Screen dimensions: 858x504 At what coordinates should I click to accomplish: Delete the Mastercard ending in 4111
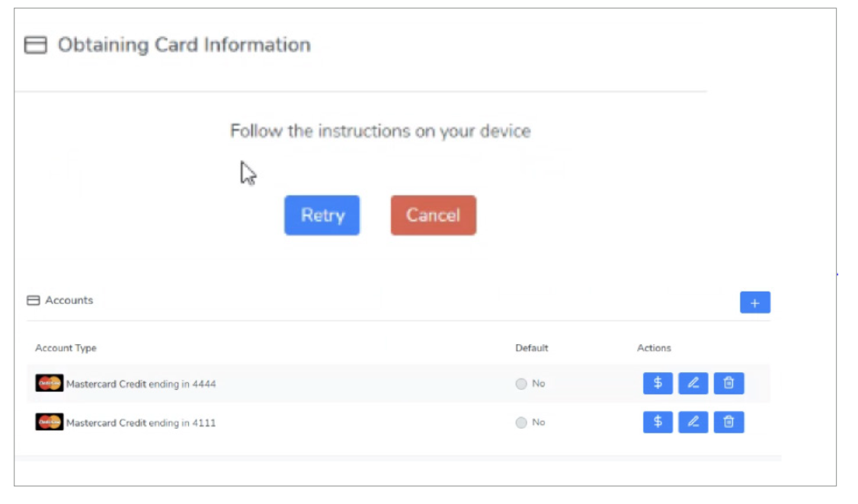pos(728,422)
